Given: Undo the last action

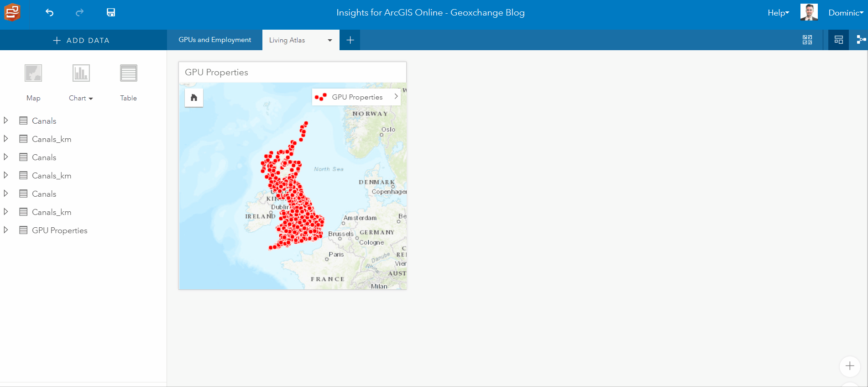Looking at the screenshot, I should point(50,13).
